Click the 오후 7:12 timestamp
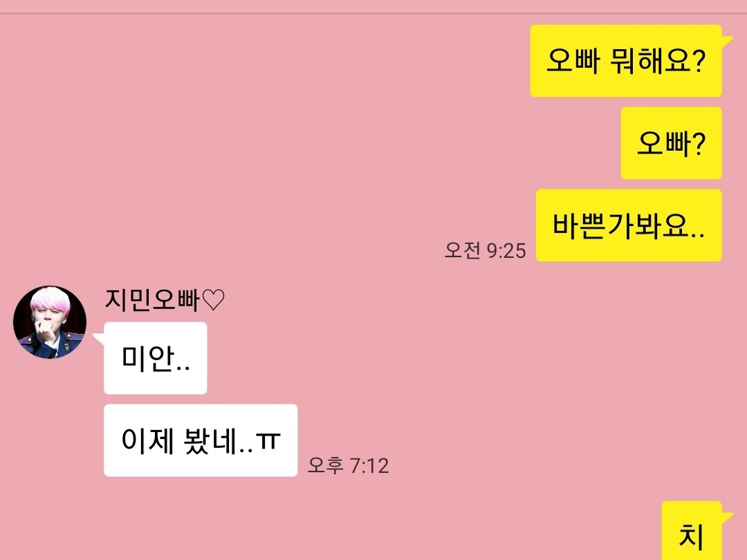This screenshot has width=747, height=560. coord(348,465)
